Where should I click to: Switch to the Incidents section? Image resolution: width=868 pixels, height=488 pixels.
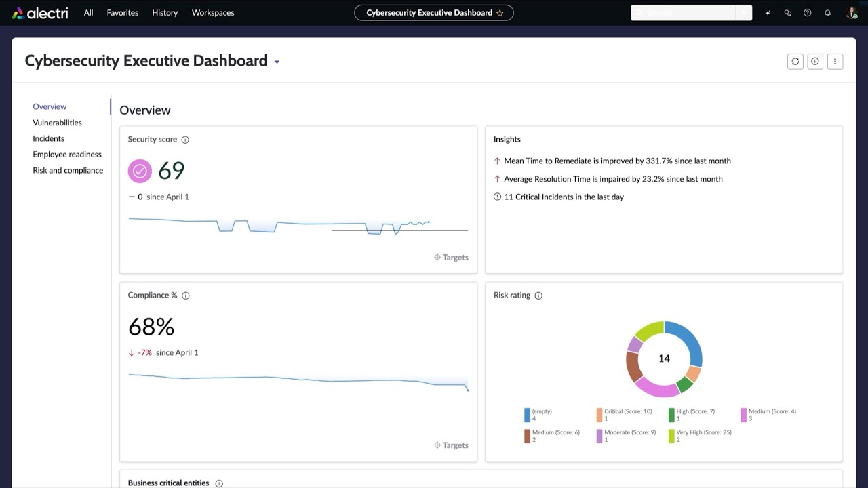tap(48, 138)
